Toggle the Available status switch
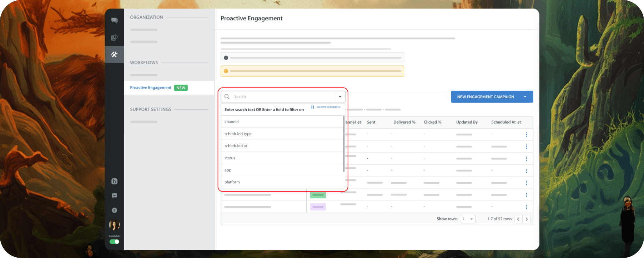The height and width of the screenshot is (258, 644). (114, 242)
